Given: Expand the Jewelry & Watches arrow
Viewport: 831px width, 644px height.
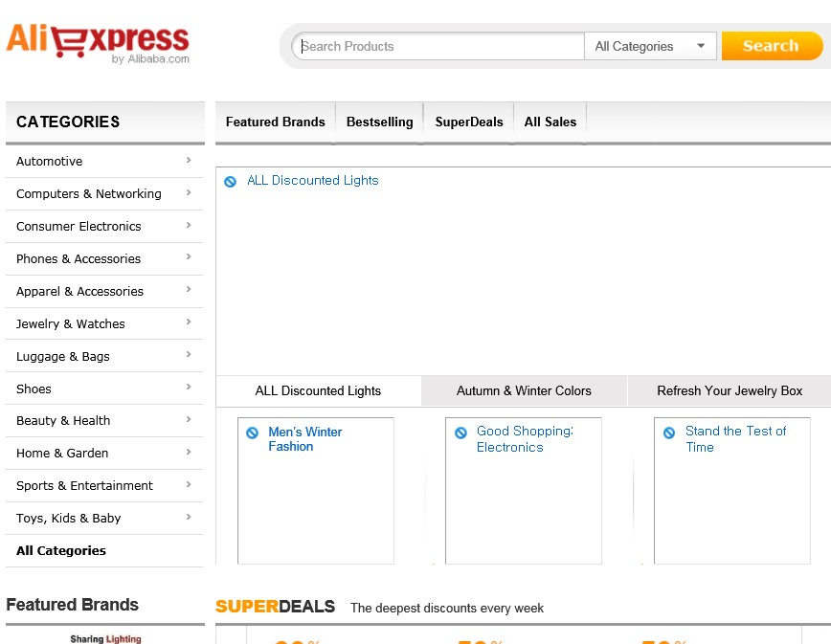Looking at the screenshot, I should point(189,322).
